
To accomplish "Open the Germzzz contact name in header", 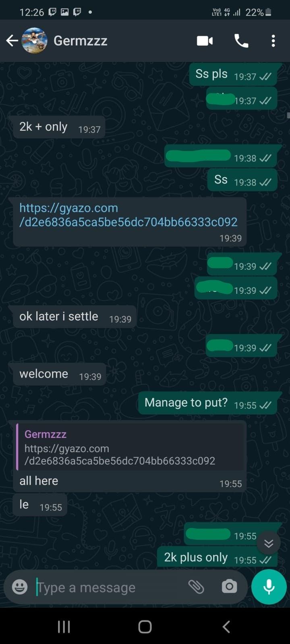I will [x=81, y=41].
